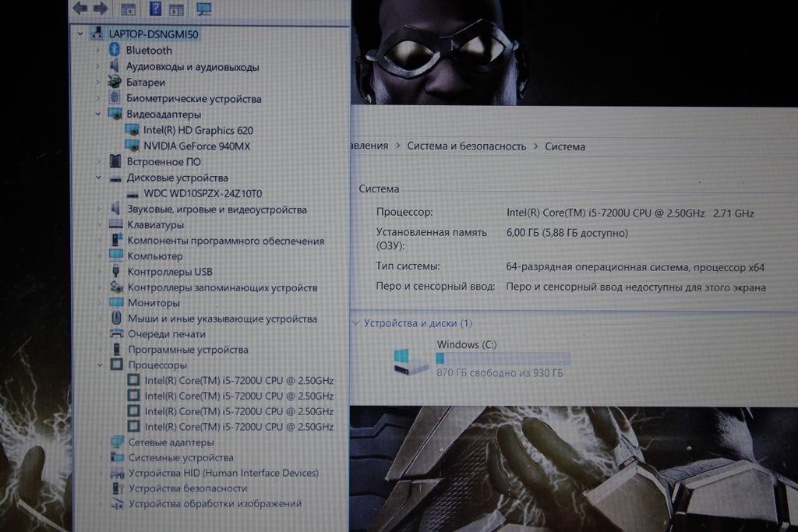Click the Биометрические устройства fingerprint icon
Viewport: 798px width, 532px height.
tap(115, 97)
